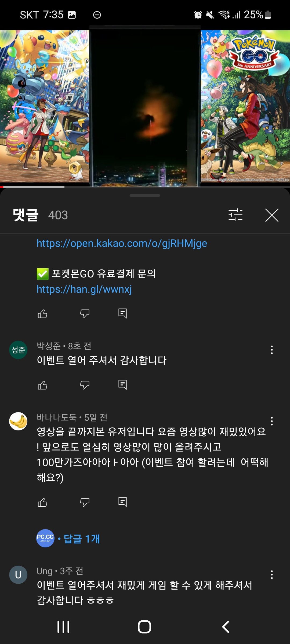Open 바나나도둑's banana profile avatar
Image resolution: width=290 pixels, height=644 pixels.
pyautogui.click(x=18, y=421)
